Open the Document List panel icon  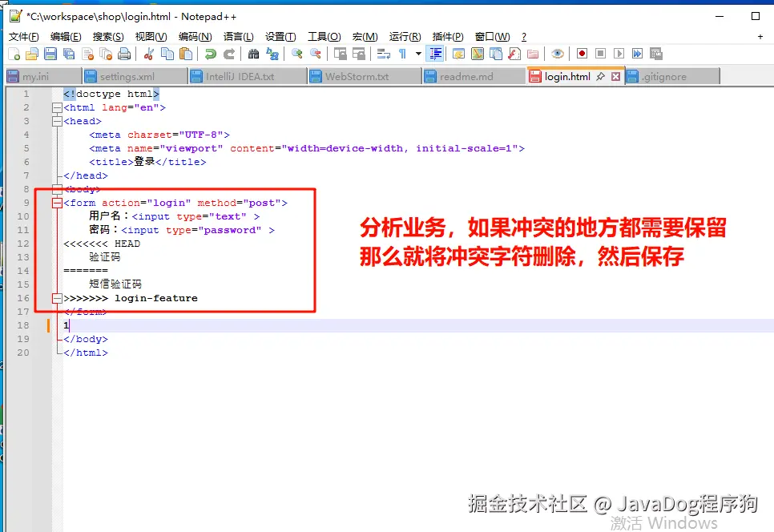[x=496, y=54]
